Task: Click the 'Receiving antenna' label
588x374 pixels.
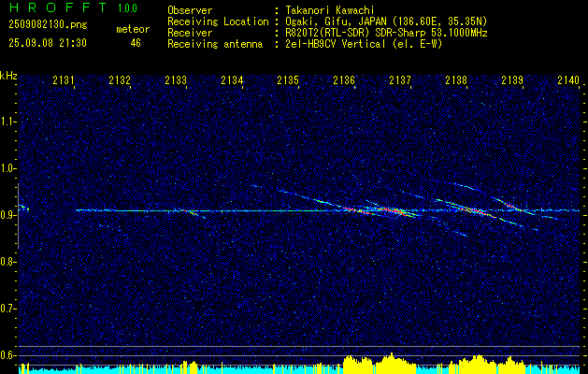Action: (215, 44)
